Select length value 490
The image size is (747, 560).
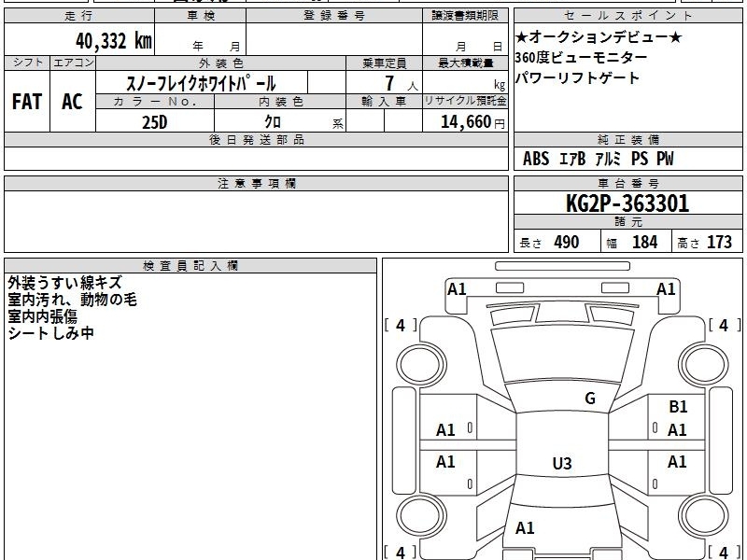(567, 242)
